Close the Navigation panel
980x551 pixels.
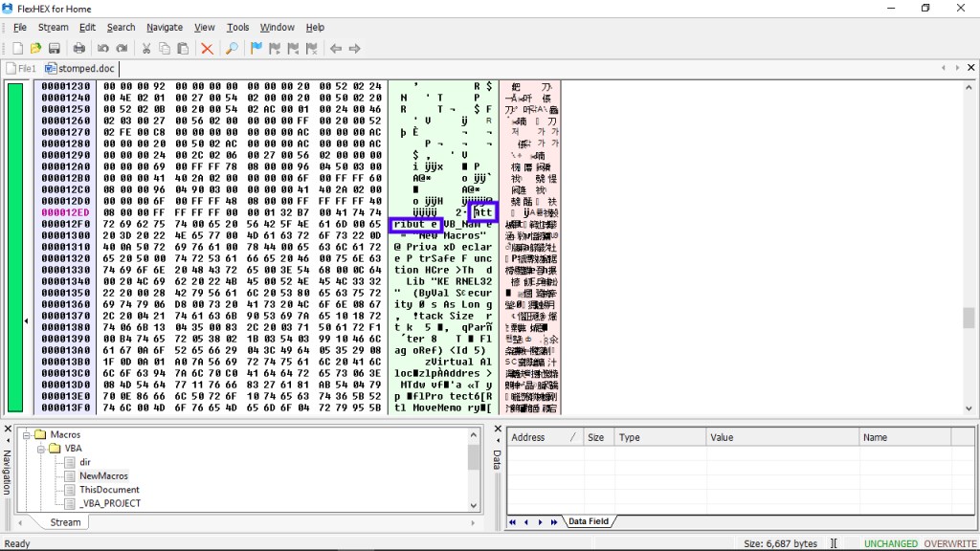point(9,429)
